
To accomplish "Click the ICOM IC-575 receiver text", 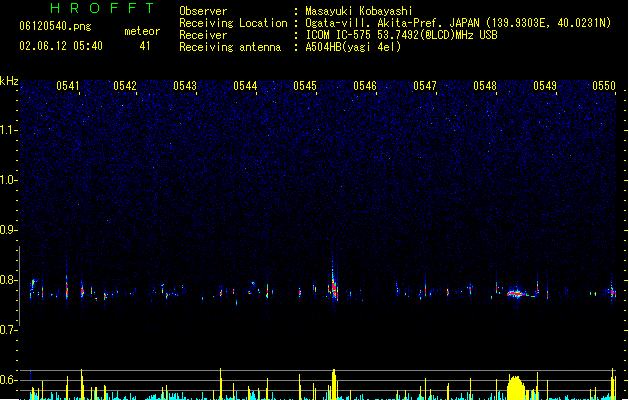I will (402, 35).
